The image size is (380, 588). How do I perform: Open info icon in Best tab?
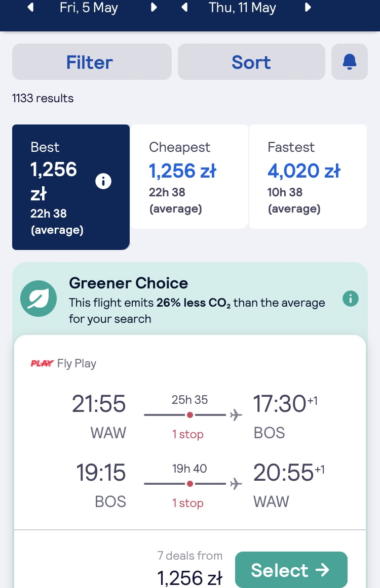coord(103,182)
